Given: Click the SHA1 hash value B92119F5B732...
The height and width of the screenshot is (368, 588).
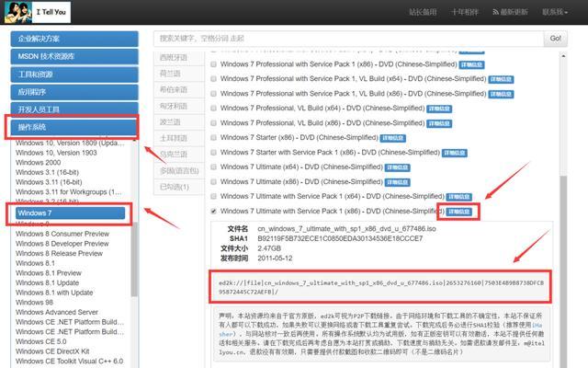Looking at the screenshot, I should coord(340,238).
